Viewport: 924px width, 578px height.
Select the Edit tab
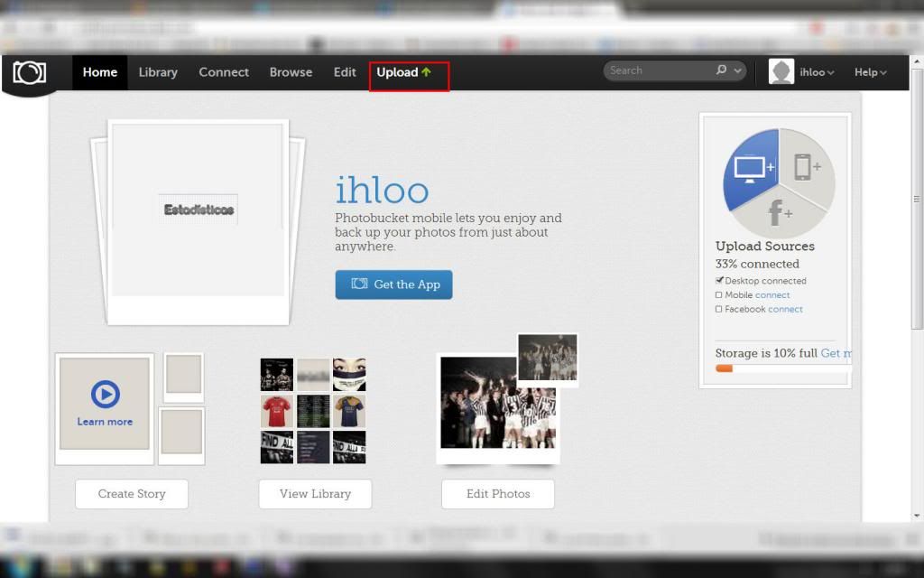(x=345, y=72)
